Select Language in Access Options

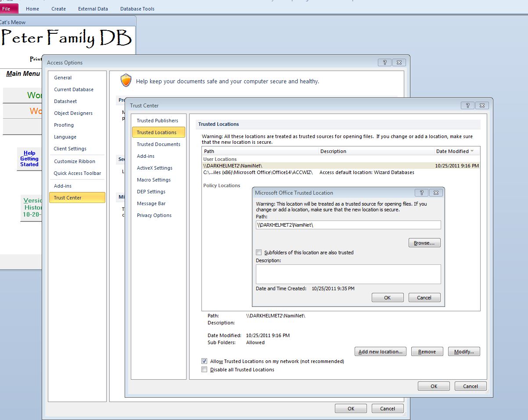[77, 137]
